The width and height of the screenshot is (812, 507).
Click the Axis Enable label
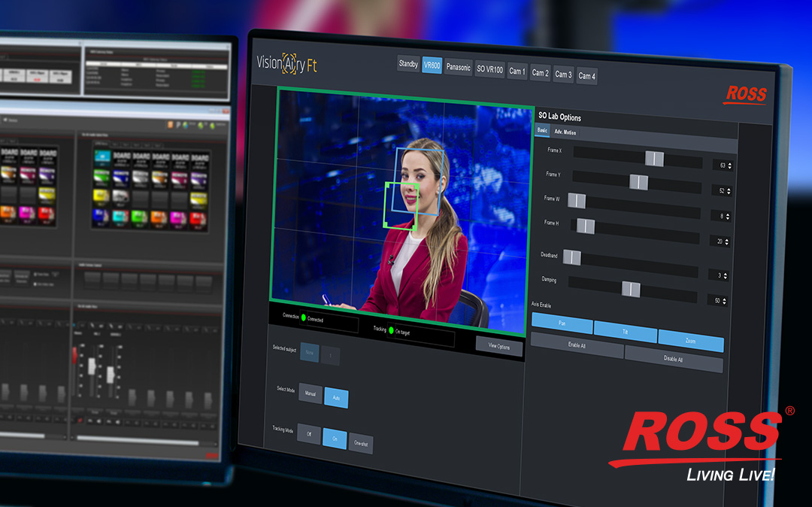(x=541, y=305)
